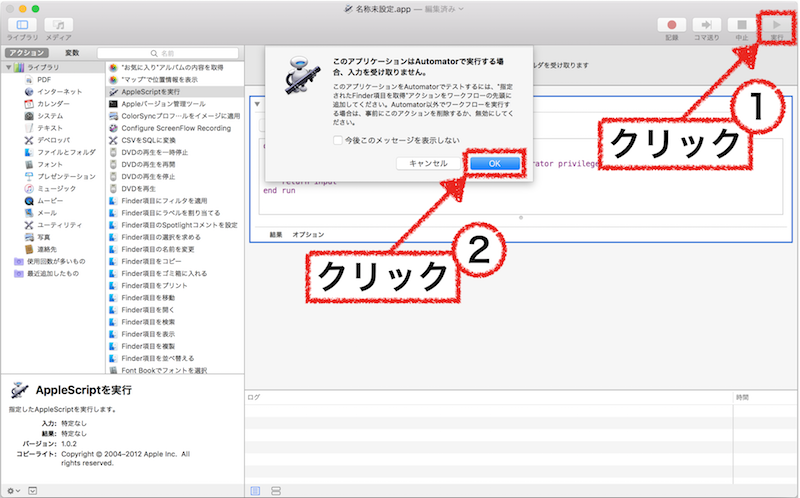
Task: Open the 使用回数が多いもの smart folder
Action: [50, 261]
